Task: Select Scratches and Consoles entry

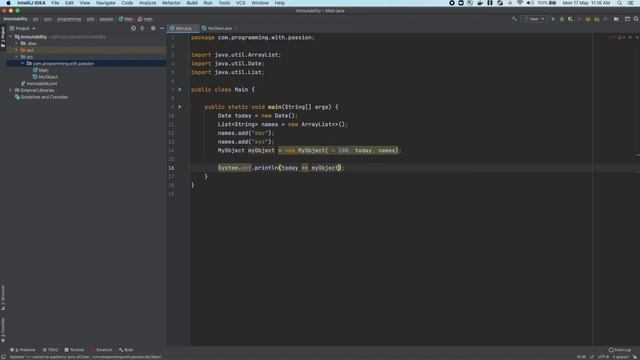Action: (41, 97)
